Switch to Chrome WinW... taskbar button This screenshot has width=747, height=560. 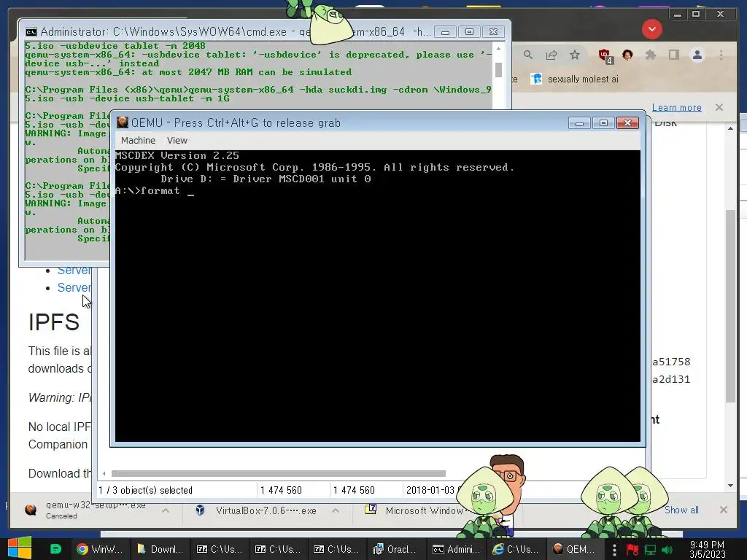coord(99,549)
